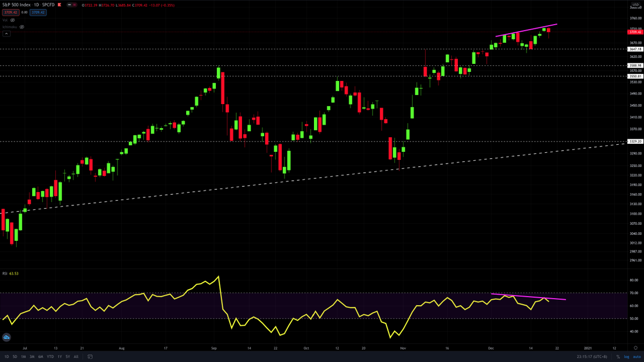Click the red current price label 3709.42 on axis

tap(636, 32)
